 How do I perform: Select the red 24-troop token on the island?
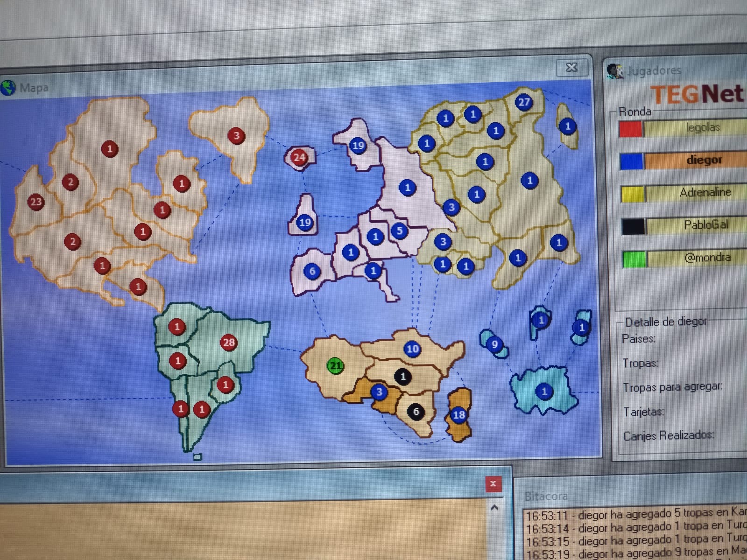click(x=299, y=157)
